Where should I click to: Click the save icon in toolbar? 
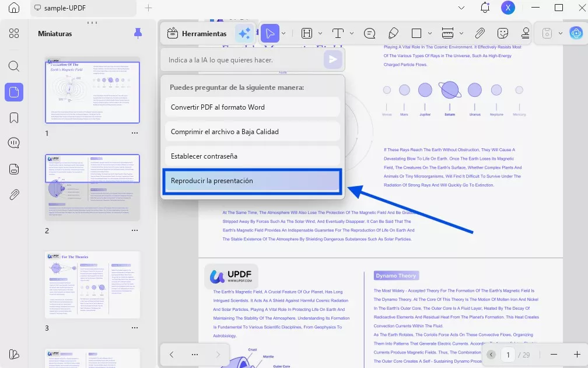pyautogui.click(x=547, y=33)
